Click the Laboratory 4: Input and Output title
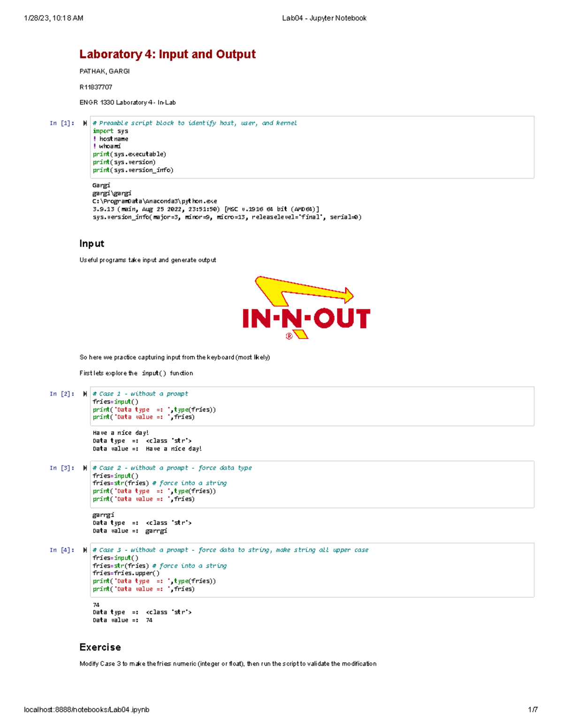This screenshot has width=563, height=728. click(167, 54)
